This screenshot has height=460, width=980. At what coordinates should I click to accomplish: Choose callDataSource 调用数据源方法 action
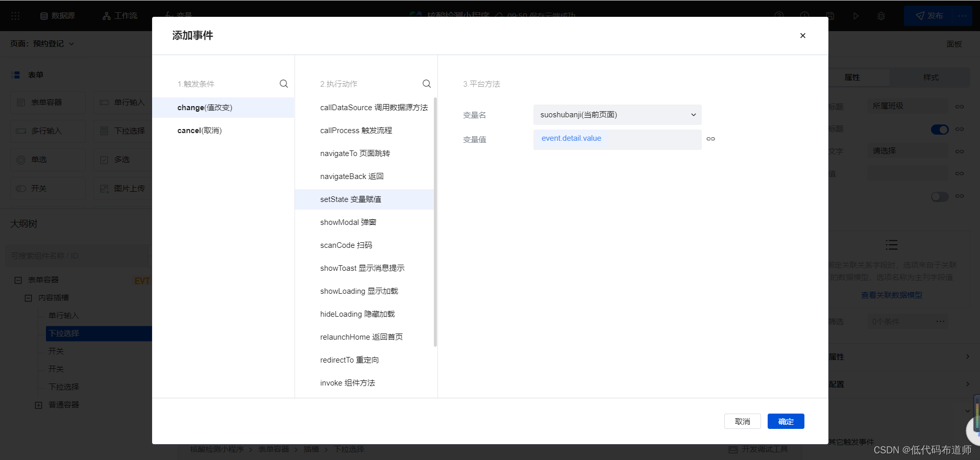364,108
